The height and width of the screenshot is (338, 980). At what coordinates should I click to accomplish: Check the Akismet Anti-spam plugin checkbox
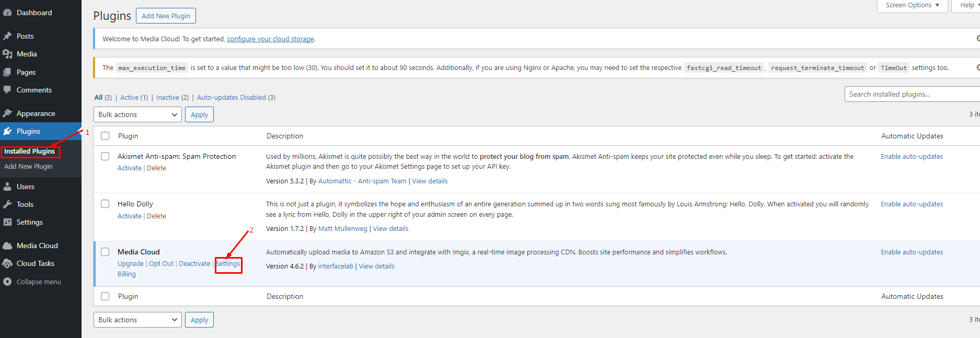pos(105,156)
